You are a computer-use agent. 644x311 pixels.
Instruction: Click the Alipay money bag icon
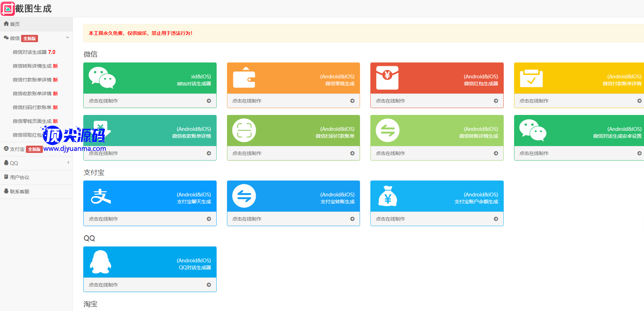click(387, 196)
